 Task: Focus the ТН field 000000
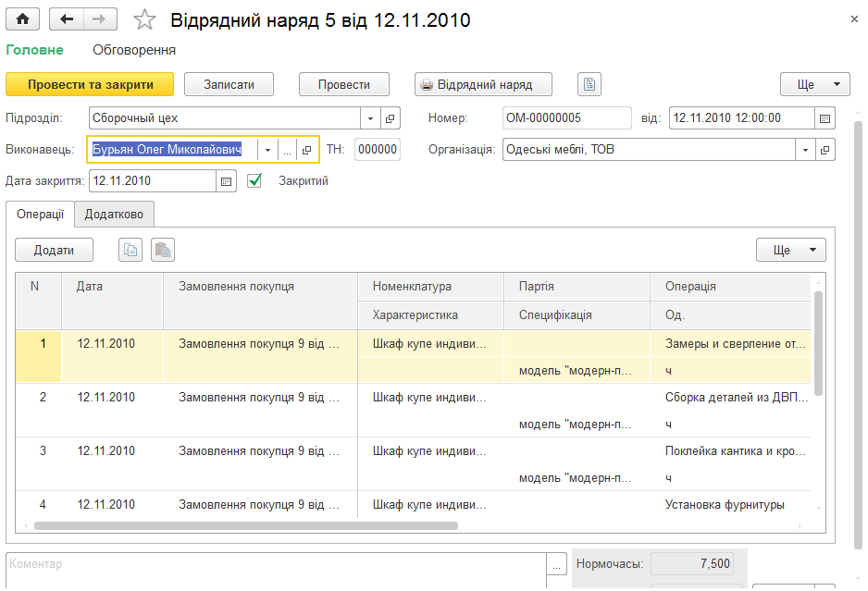(x=377, y=150)
